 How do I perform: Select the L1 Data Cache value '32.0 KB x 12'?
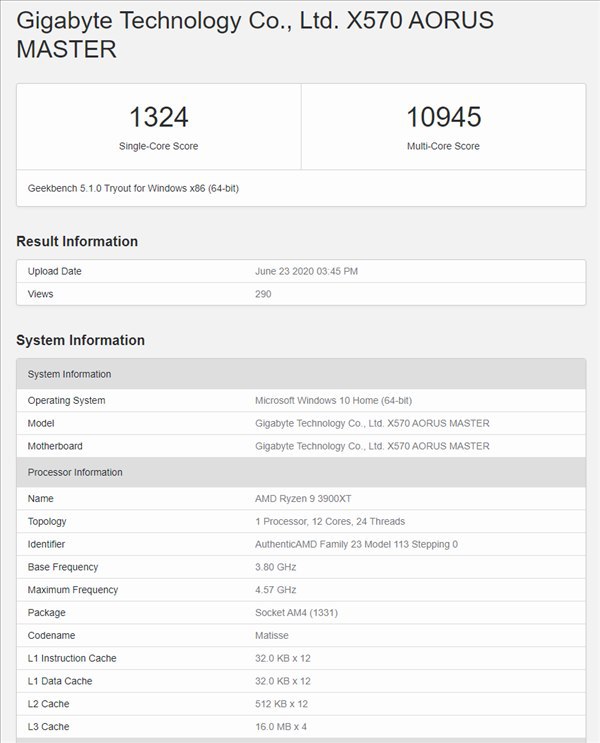tap(282, 680)
